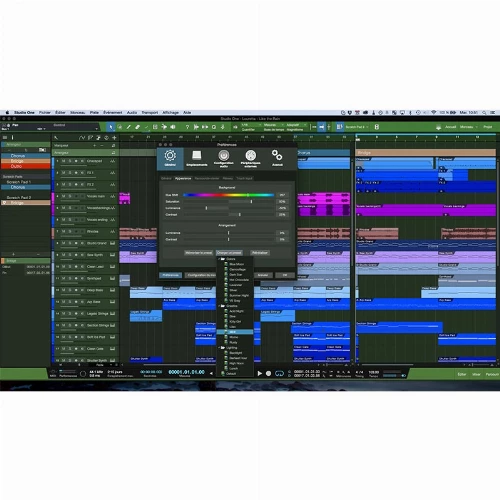The width and height of the screenshot is (500, 500).
Task: Select the Range tool in the toolbar
Action: coord(120,127)
